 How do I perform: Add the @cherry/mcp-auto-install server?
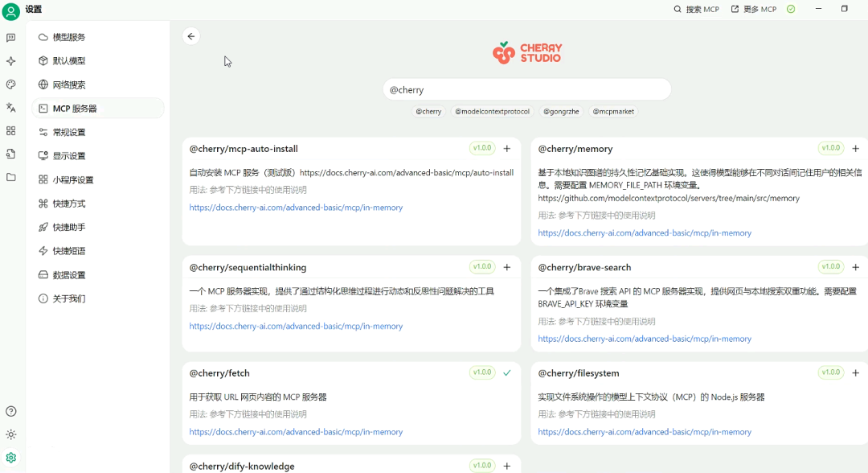tap(507, 149)
